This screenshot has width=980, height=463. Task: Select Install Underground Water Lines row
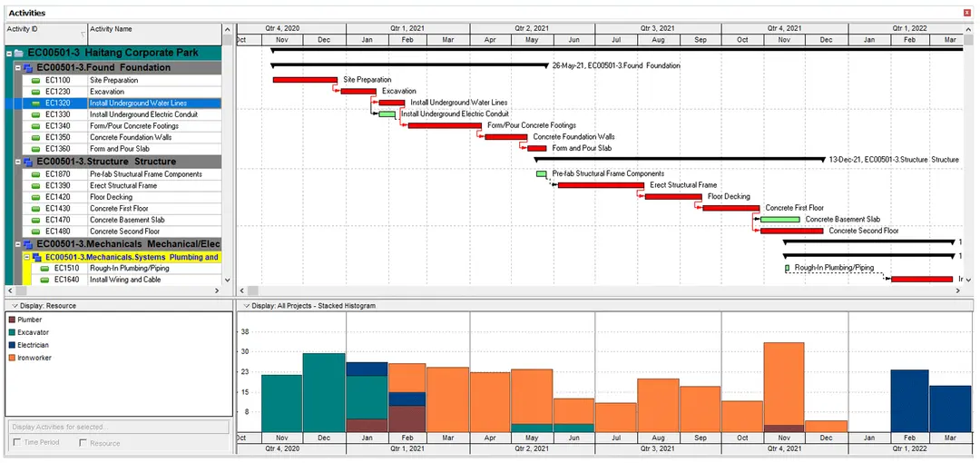(x=122, y=103)
